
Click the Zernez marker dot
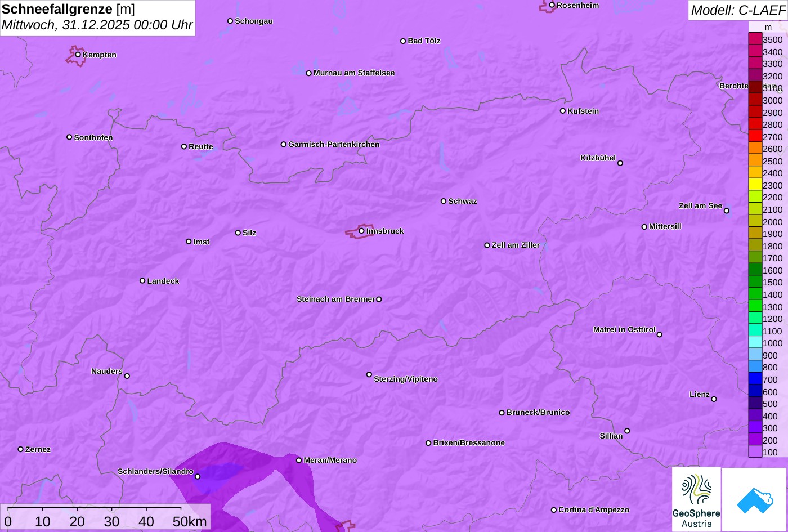(21, 449)
